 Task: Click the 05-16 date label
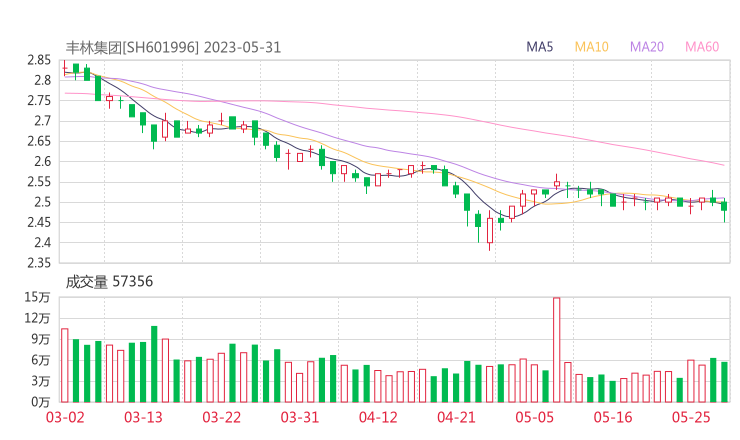click(x=613, y=417)
